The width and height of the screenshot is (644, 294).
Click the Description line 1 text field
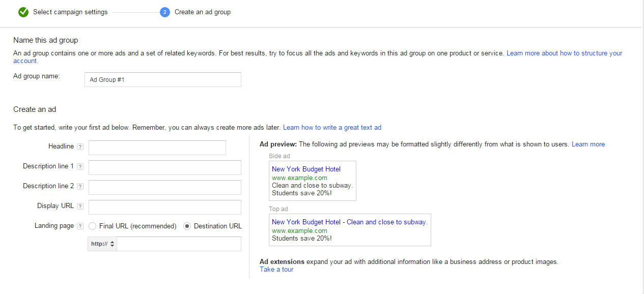tap(164, 167)
